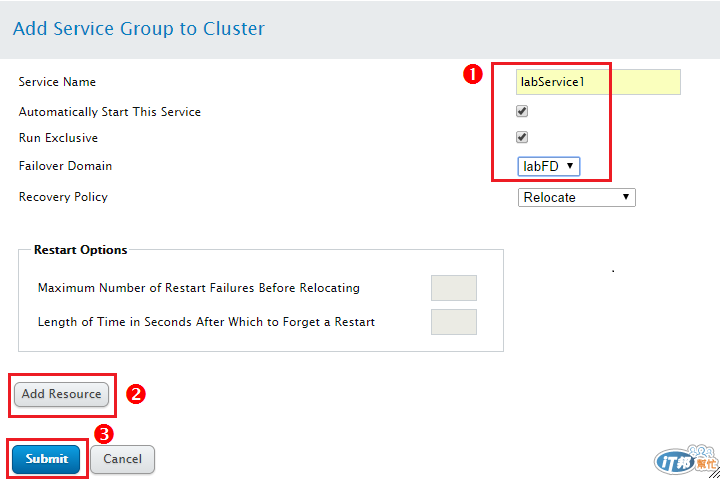Viewport: 723px width, 481px height.
Task: Click the red step 1 marker
Action: tap(473, 74)
